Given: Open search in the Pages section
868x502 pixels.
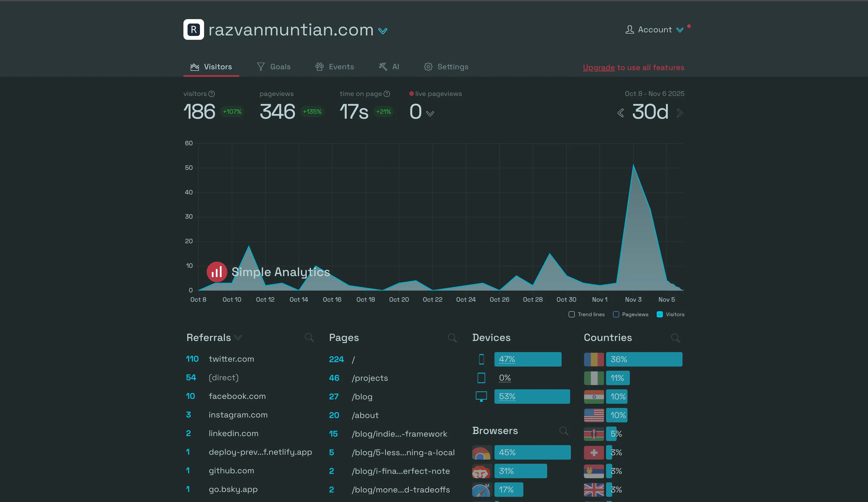Looking at the screenshot, I should [452, 338].
